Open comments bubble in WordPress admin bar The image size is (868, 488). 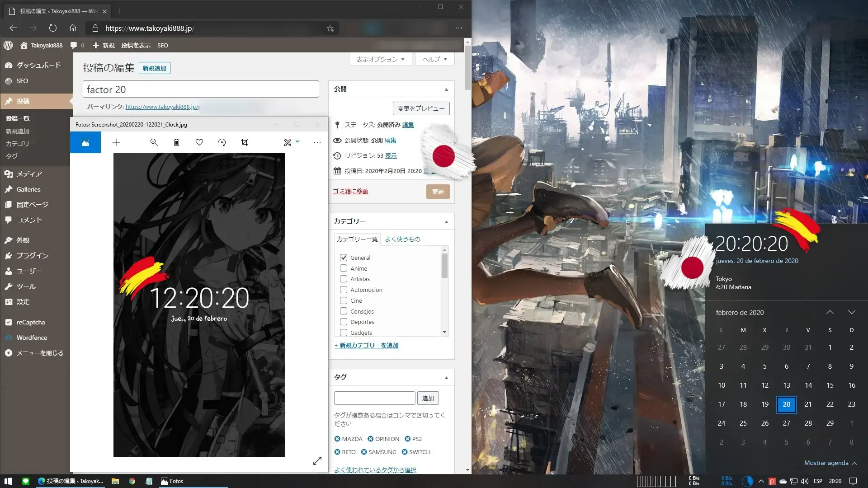77,45
